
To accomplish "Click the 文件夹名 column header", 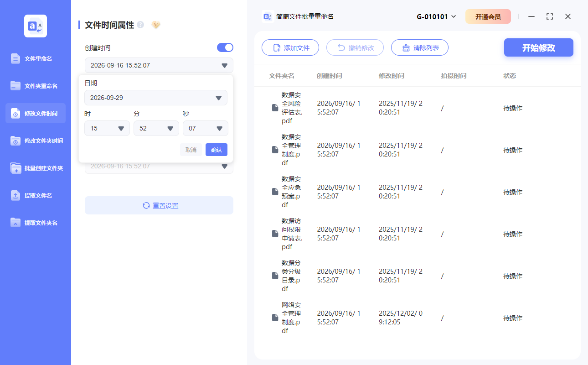I will coord(282,76).
